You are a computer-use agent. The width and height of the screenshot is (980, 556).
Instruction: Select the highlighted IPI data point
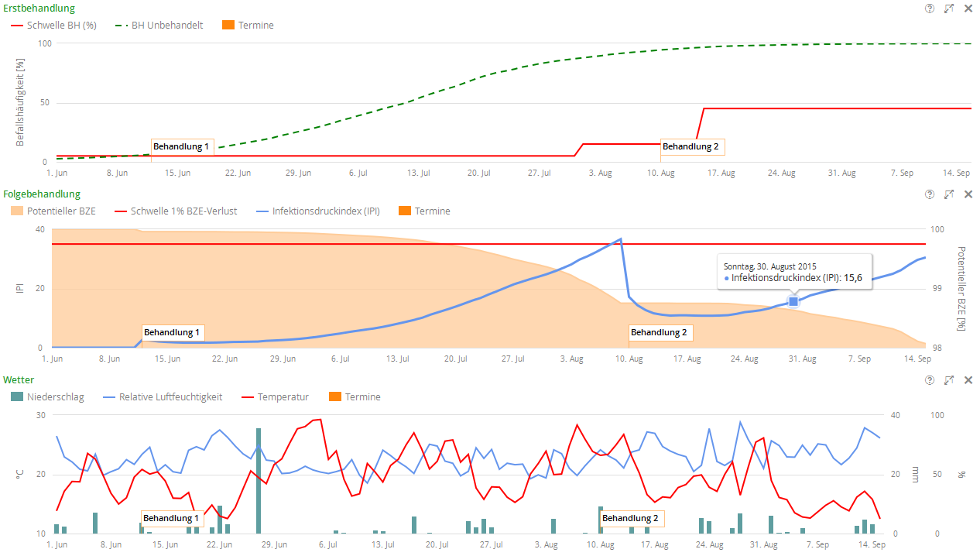[x=793, y=301]
